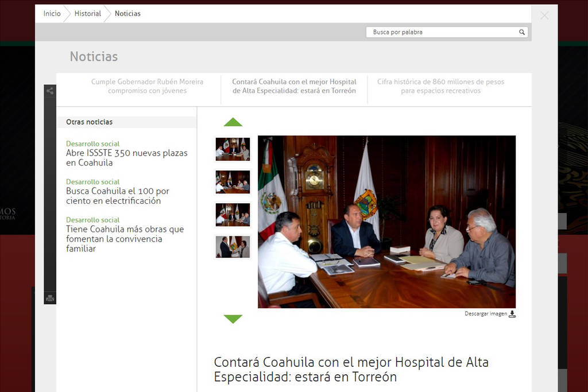Image resolution: width=588 pixels, height=392 pixels.
Task: Select the first photo thumbnail
Action: click(233, 149)
